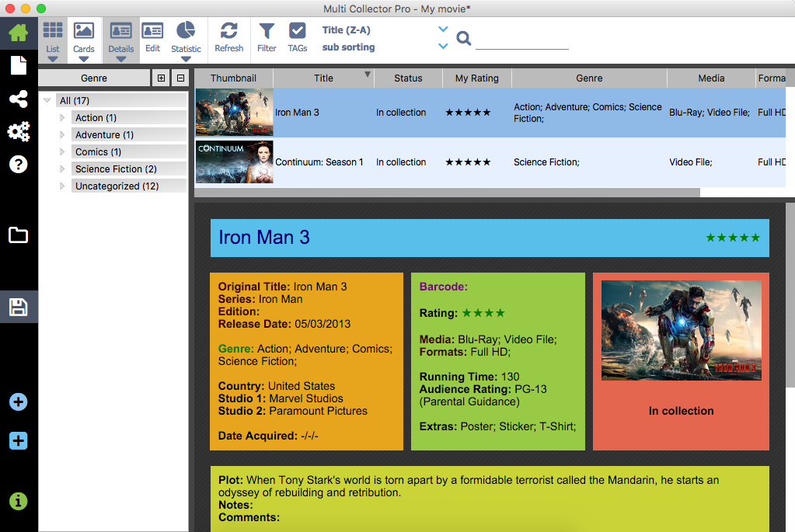Open Statistic dropdown arrow

click(x=186, y=59)
